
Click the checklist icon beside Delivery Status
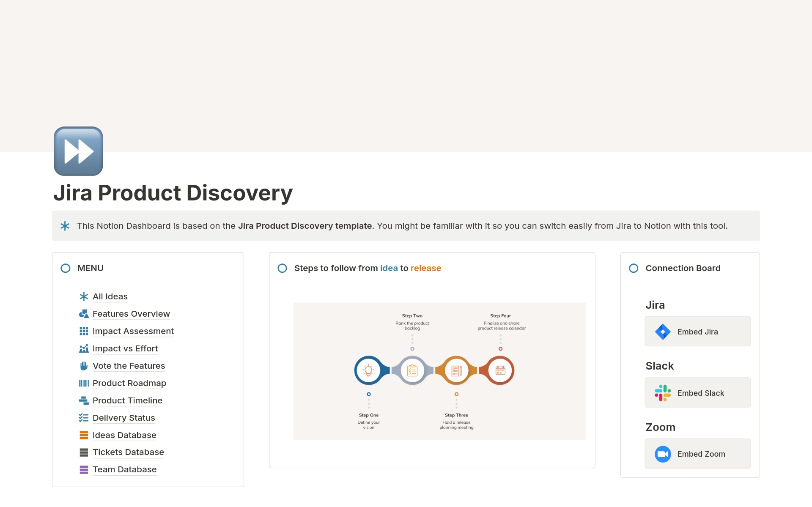tap(84, 418)
